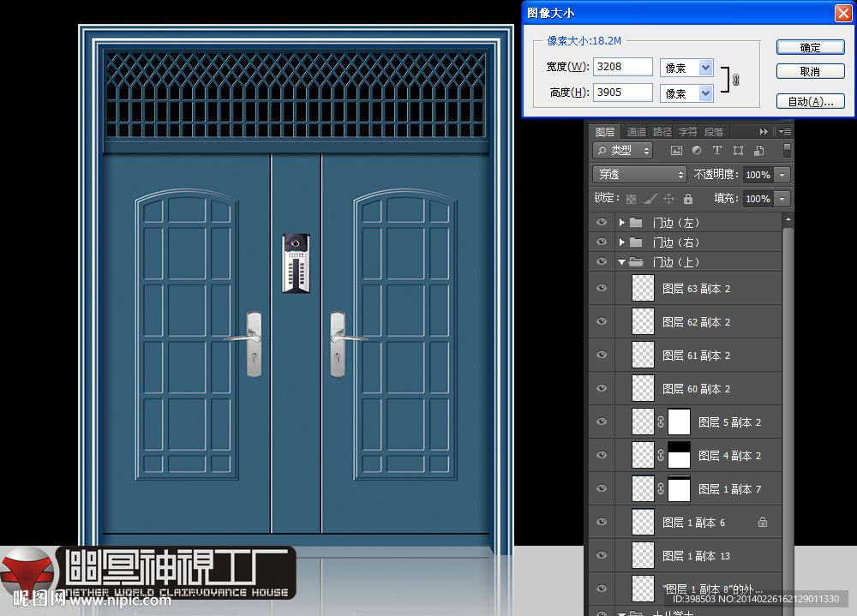
Task: Click the layer mask of 图层 1 副本 7
Action: [680, 488]
